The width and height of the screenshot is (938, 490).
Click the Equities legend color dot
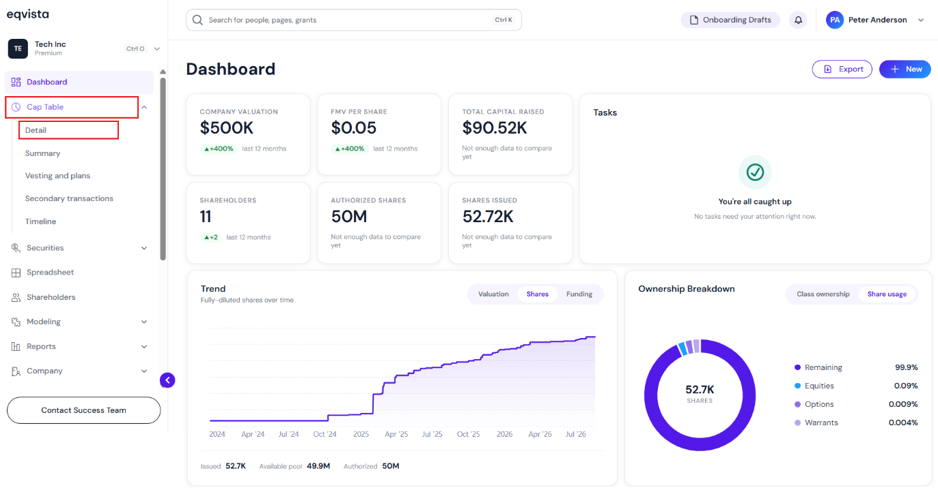point(797,386)
